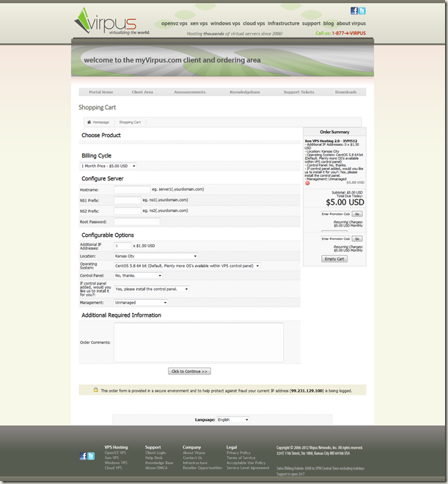Switch to the Portal Home tab
Image resolution: width=448 pixels, height=484 pixels.
point(101,92)
